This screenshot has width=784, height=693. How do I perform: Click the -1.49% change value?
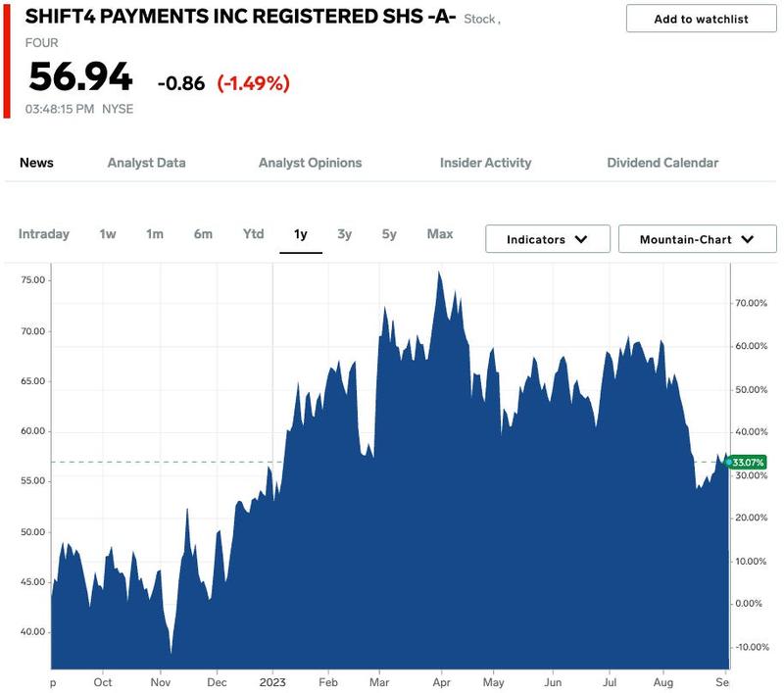(253, 83)
